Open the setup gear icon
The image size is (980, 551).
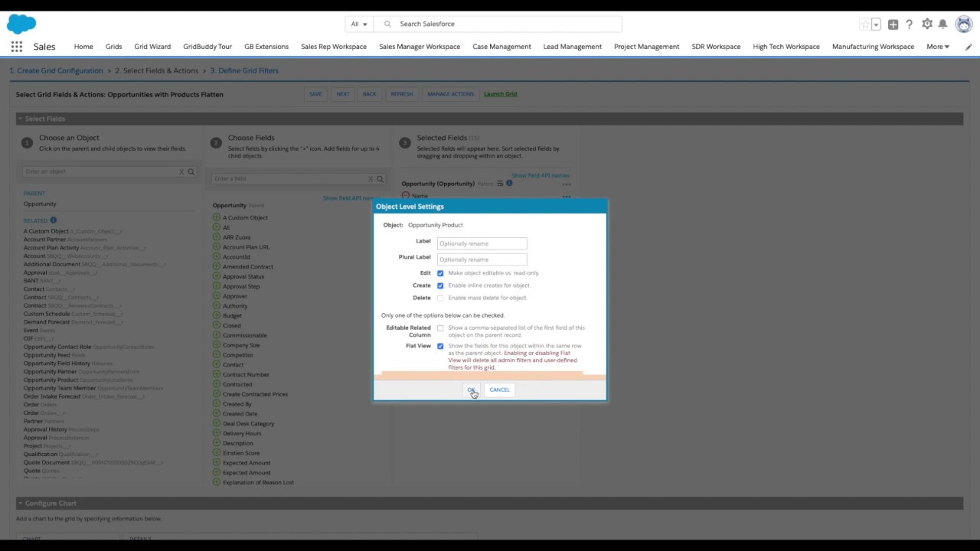pyautogui.click(x=927, y=24)
